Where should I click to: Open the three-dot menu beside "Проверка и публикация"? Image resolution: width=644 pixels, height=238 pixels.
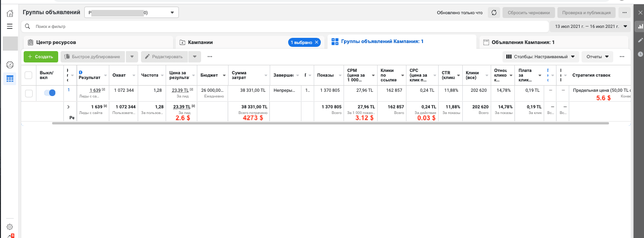click(x=625, y=13)
